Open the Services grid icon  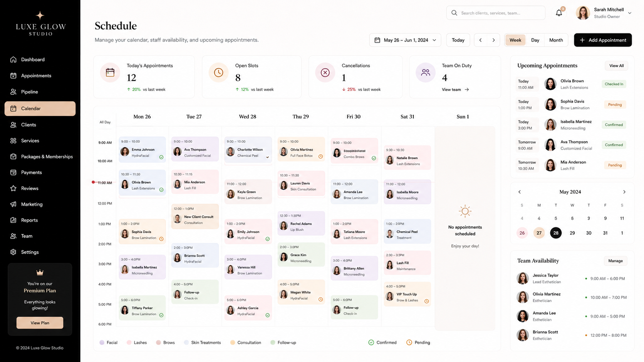click(13, 141)
